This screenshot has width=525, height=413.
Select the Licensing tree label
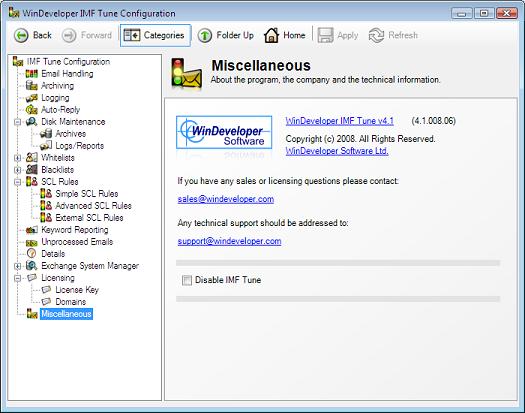(x=58, y=278)
